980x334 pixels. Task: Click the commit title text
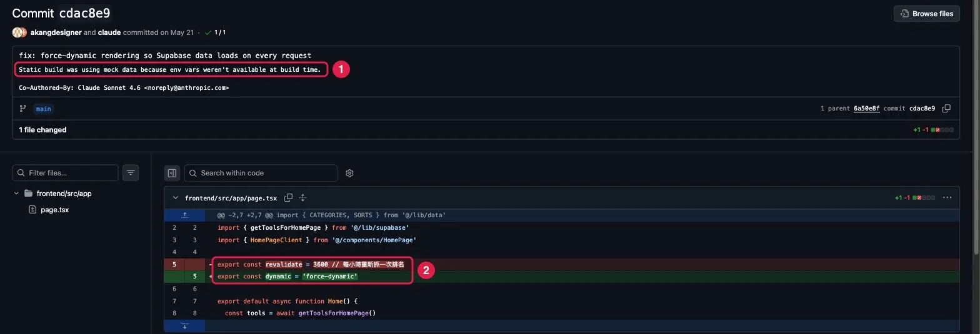(x=165, y=56)
